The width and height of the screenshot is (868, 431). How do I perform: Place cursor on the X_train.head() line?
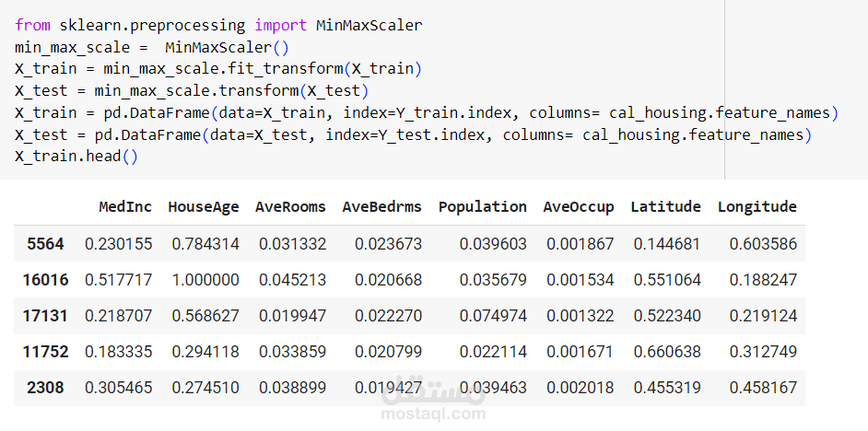(76, 157)
